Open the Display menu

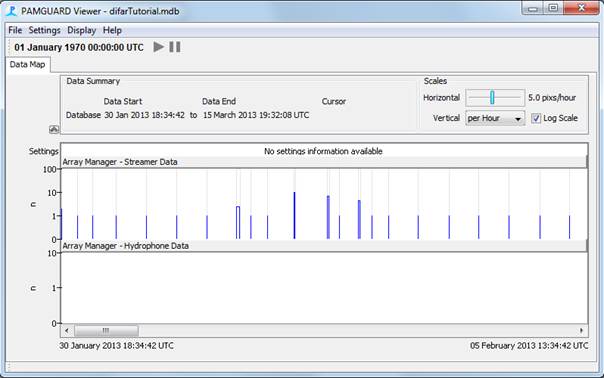coord(81,30)
